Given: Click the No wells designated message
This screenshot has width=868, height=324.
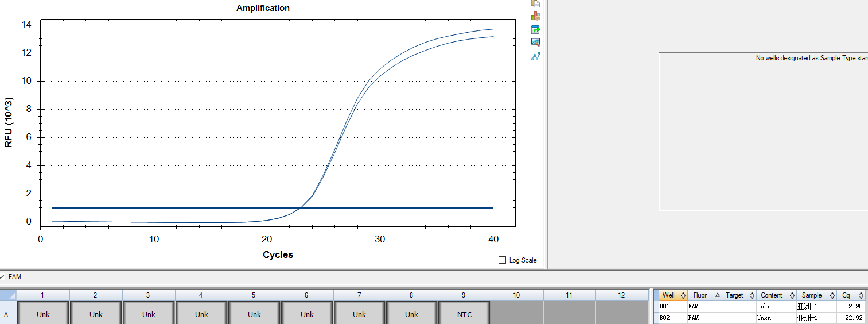Looking at the screenshot, I should point(812,58).
